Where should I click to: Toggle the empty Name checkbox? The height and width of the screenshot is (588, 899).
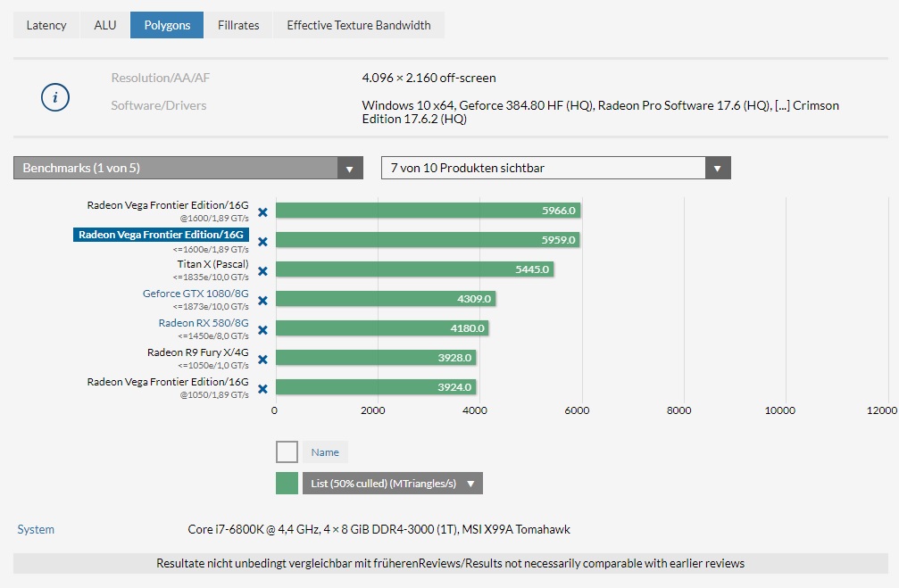pos(287,452)
